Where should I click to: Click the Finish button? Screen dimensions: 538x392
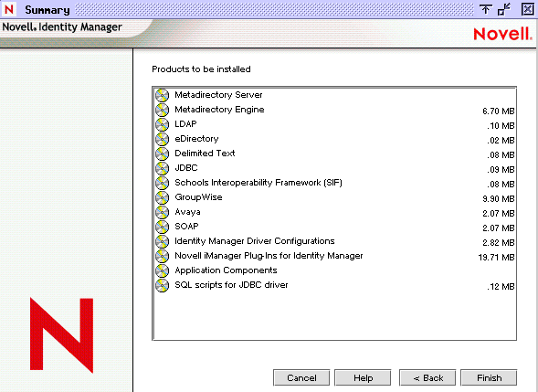pos(489,377)
